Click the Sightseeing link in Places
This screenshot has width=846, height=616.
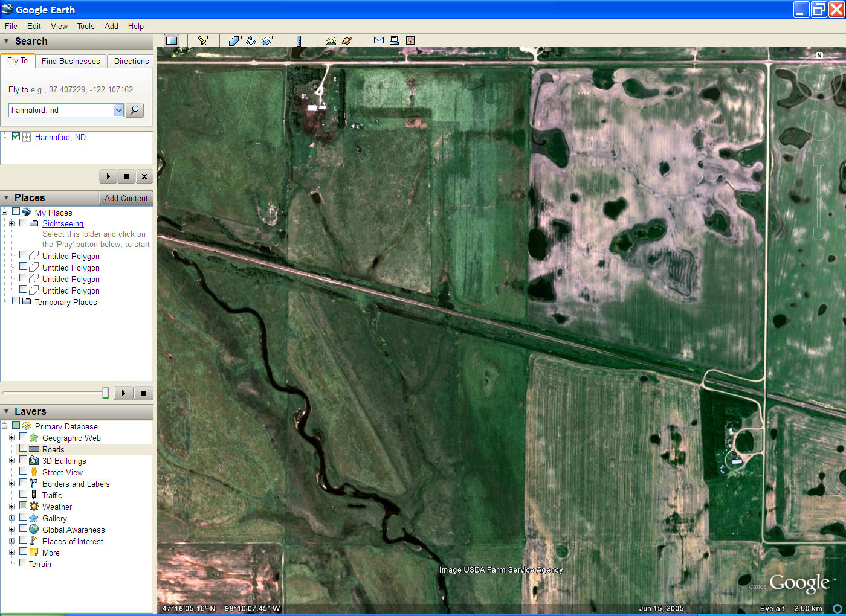point(63,223)
